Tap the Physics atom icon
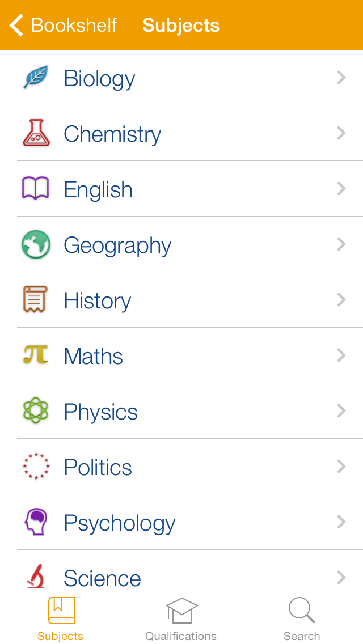Viewport: 363px width, 644px height. pyautogui.click(x=36, y=411)
